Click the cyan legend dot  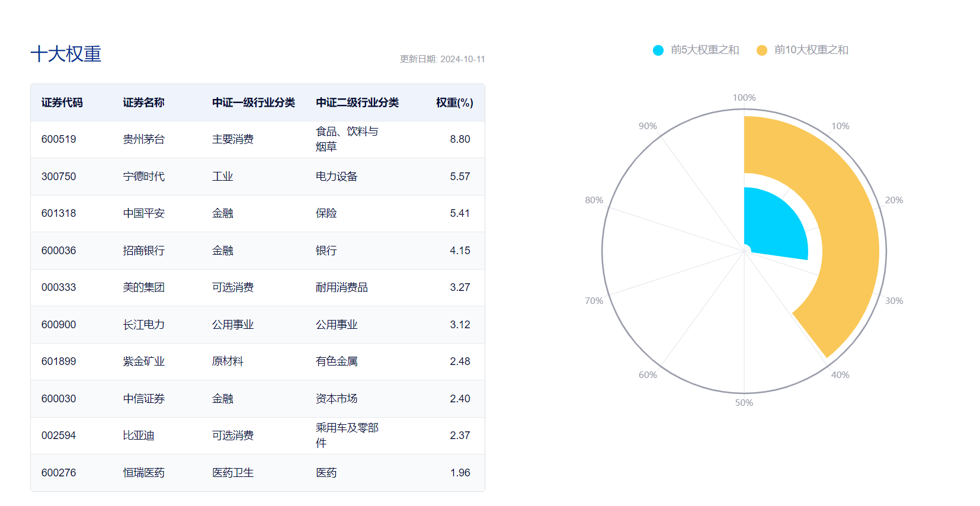(658, 50)
